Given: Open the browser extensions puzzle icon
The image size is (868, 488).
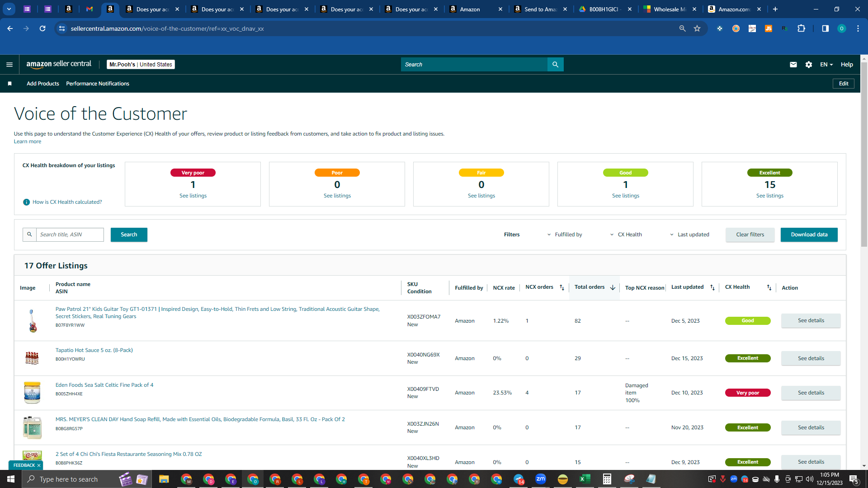Looking at the screenshot, I should tap(801, 28).
